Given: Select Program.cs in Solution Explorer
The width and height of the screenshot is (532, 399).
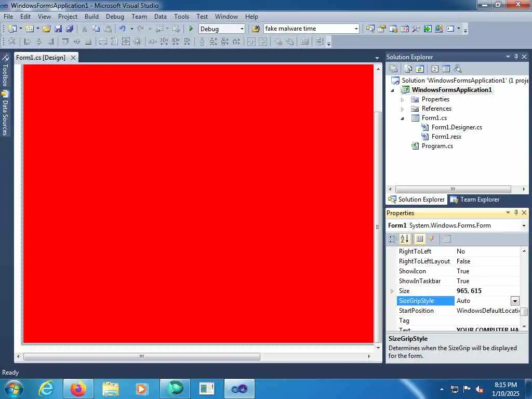Looking at the screenshot, I should click(x=437, y=146).
